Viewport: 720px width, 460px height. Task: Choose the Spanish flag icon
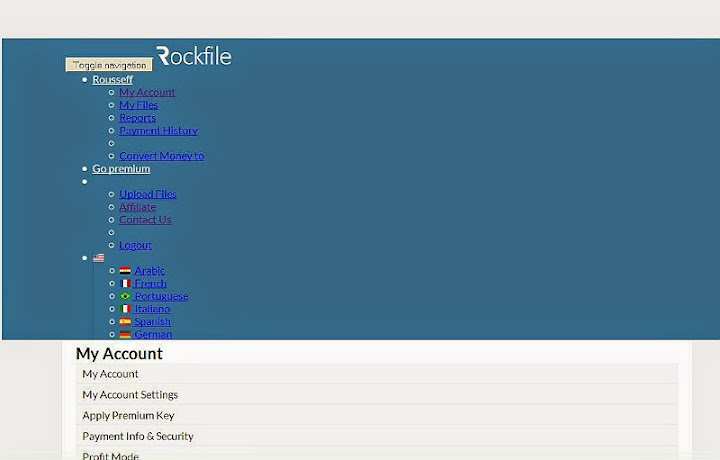point(125,322)
